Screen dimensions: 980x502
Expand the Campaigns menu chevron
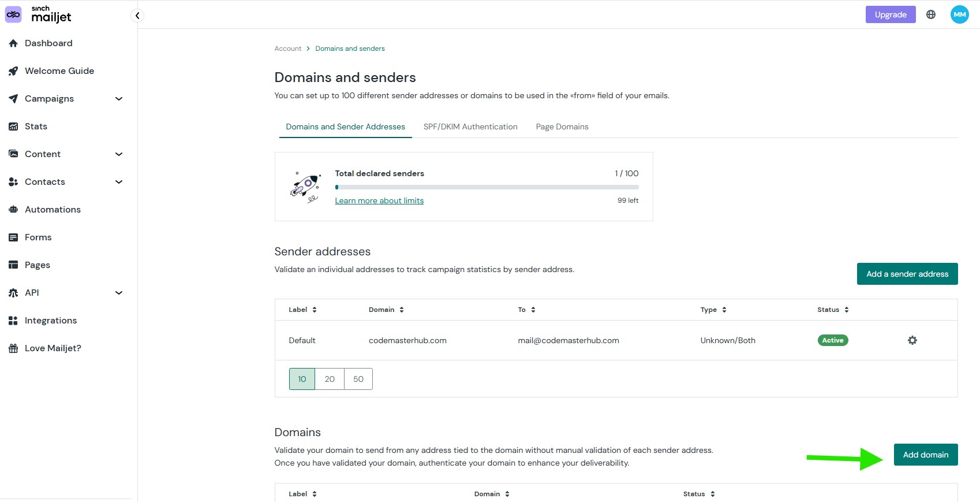(x=119, y=99)
